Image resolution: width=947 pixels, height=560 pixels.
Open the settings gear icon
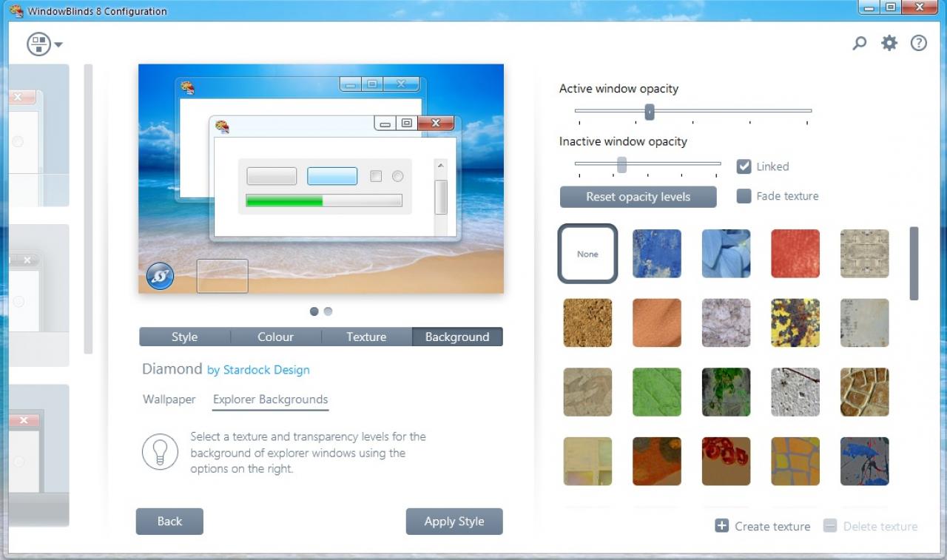889,43
